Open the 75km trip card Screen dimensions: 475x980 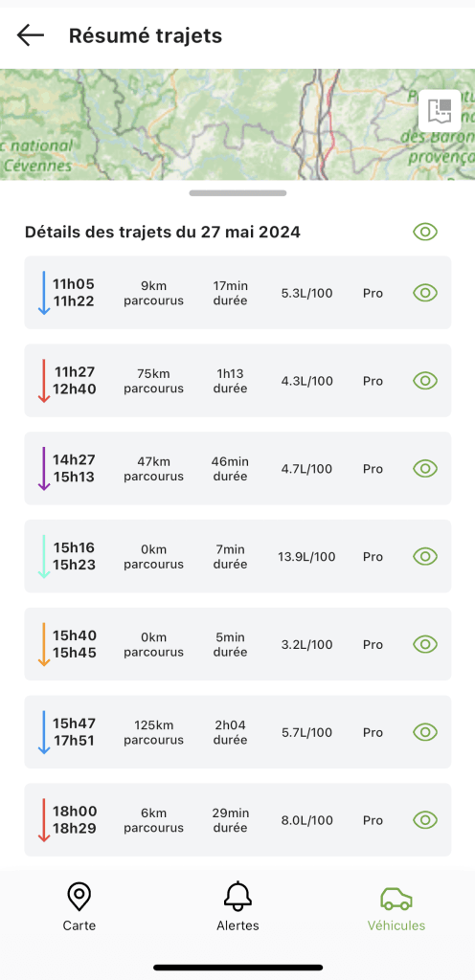237,381
